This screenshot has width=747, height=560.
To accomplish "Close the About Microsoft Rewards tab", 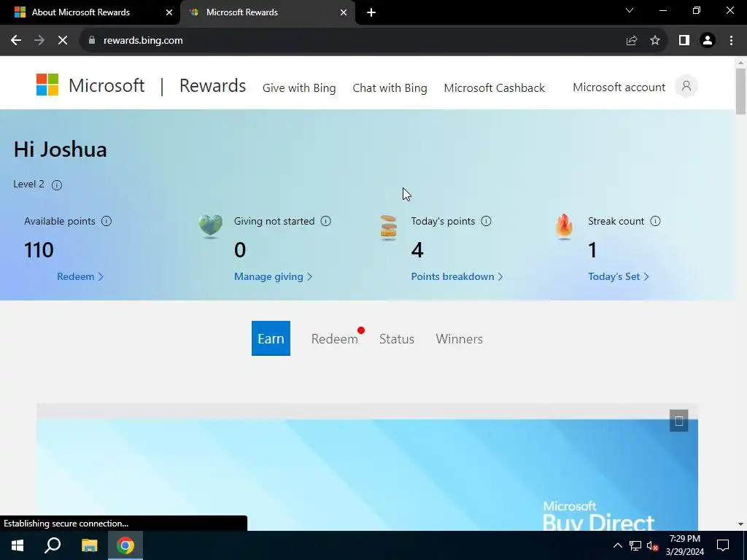I will [169, 12].
